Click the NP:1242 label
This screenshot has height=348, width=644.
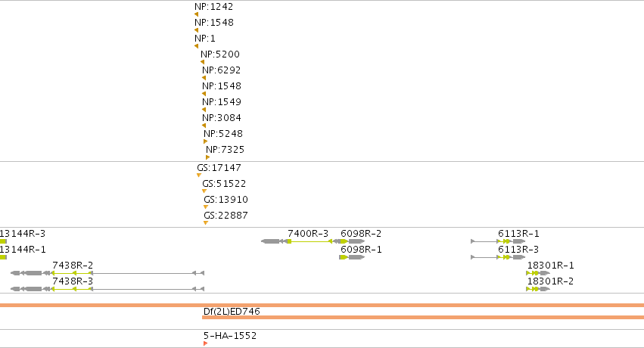coord(213,7)
